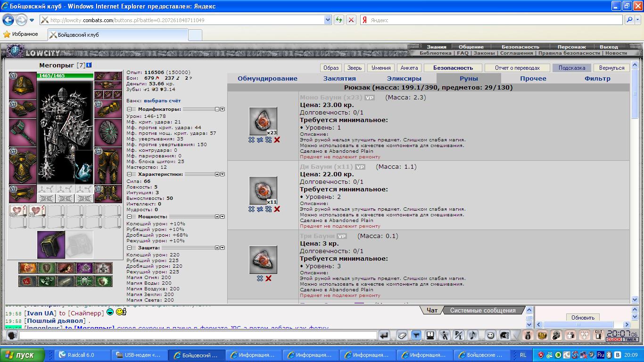
Task: Click the eraser clear-chat icon
Action: point(401,335)
